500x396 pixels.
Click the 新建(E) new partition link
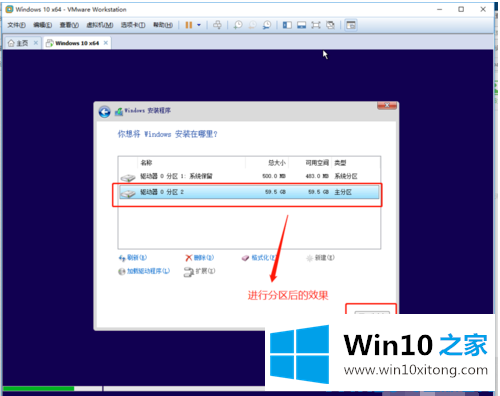pos(320,258)
